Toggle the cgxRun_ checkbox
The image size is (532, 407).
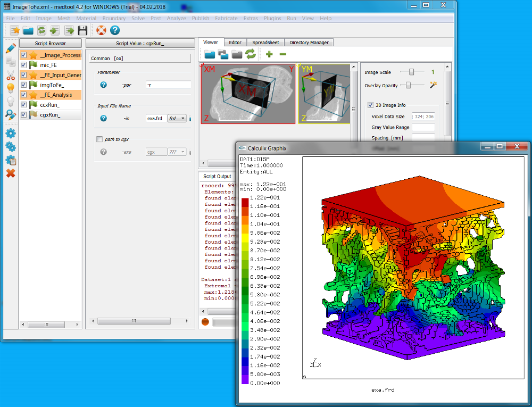(23, 114)
